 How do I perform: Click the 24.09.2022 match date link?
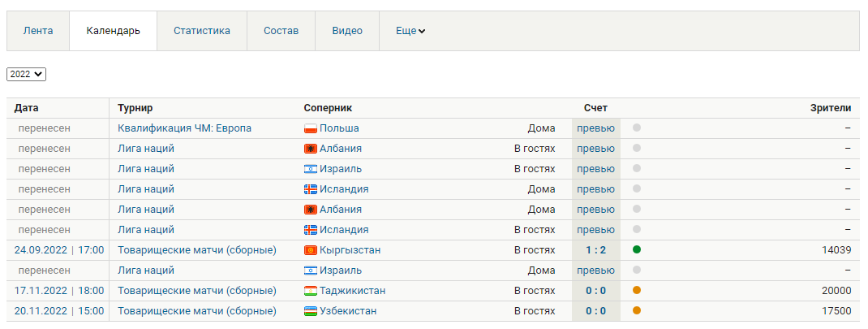pos(41,250)
